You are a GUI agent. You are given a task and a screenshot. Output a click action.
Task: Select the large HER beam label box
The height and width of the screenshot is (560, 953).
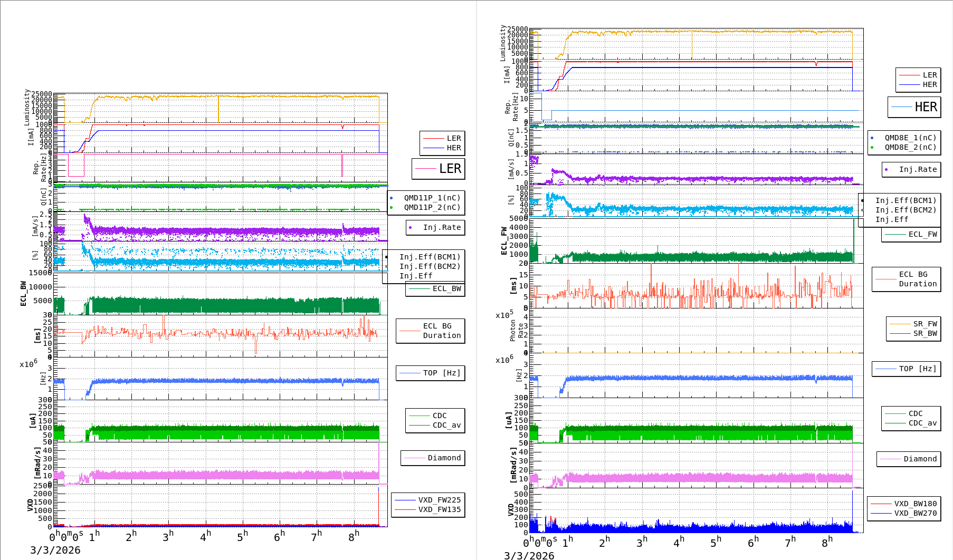pos(914,107)
